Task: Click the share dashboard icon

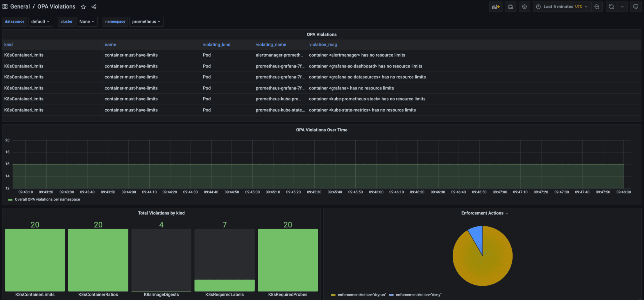Action: (x=94, y=7)
